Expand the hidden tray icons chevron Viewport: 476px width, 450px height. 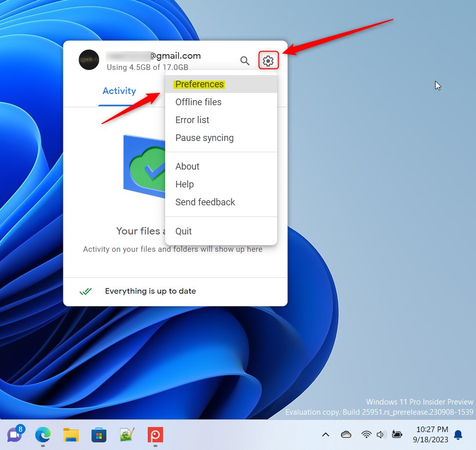[325, 435]
